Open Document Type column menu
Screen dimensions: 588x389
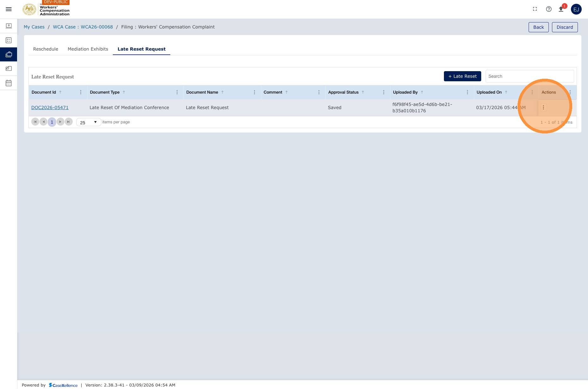coord(177,92)
